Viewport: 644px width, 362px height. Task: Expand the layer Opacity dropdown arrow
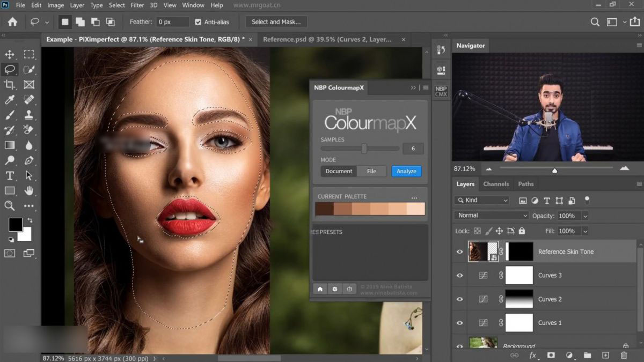click(x=585, y=216)
